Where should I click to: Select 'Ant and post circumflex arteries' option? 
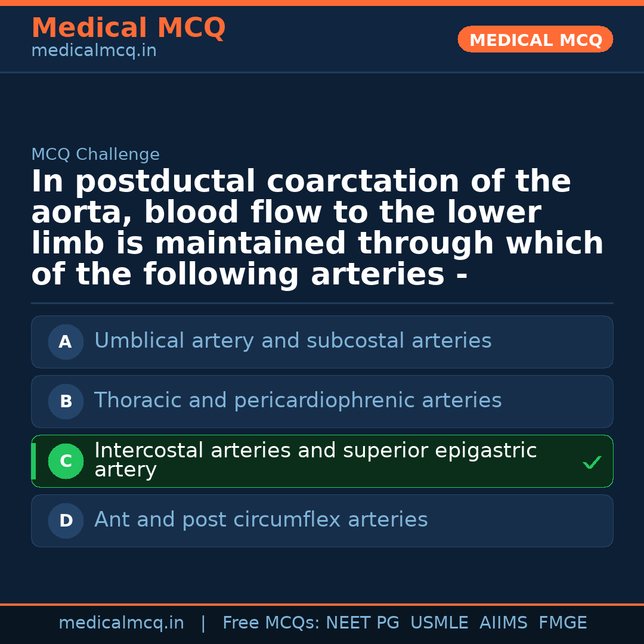(261, 520)
